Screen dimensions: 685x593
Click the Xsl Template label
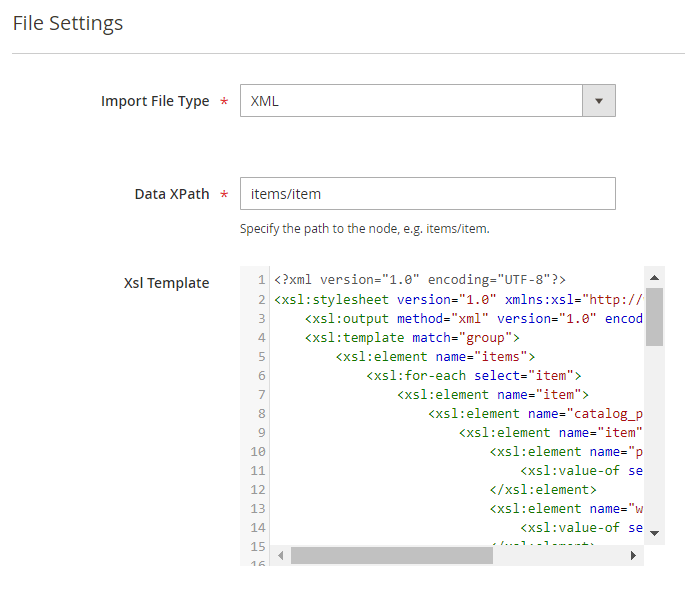(166, 283)
